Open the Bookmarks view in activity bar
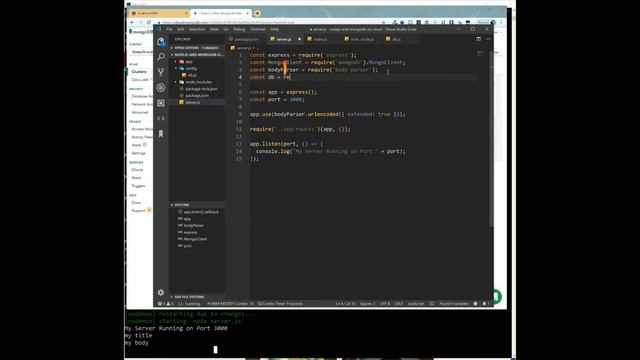The height and width of the screenshot is (360, 640). click(x=161, y=134)
